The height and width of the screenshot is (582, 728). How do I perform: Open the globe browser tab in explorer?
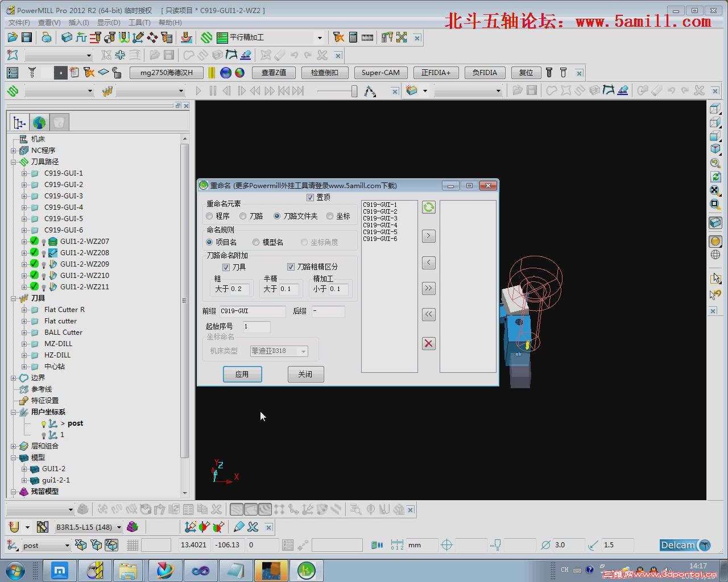39,122
